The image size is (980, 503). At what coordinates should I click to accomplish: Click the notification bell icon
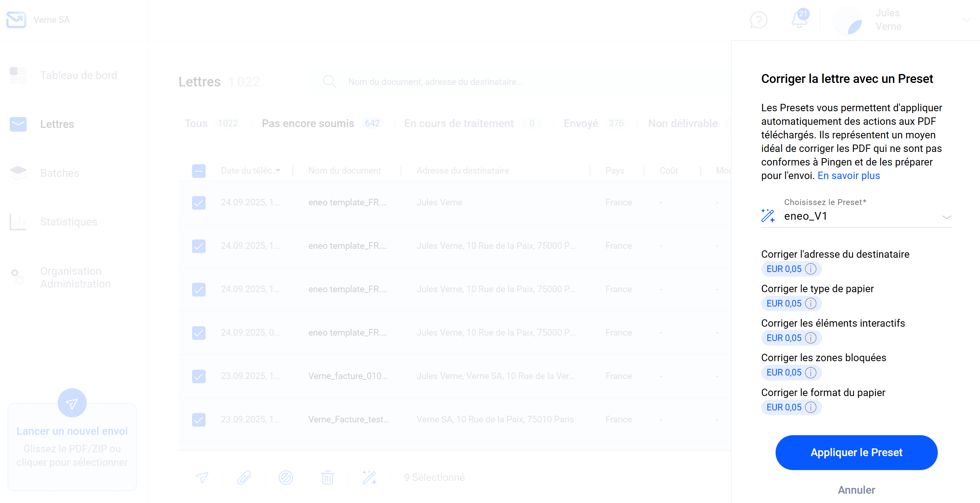tap(799, 19)
